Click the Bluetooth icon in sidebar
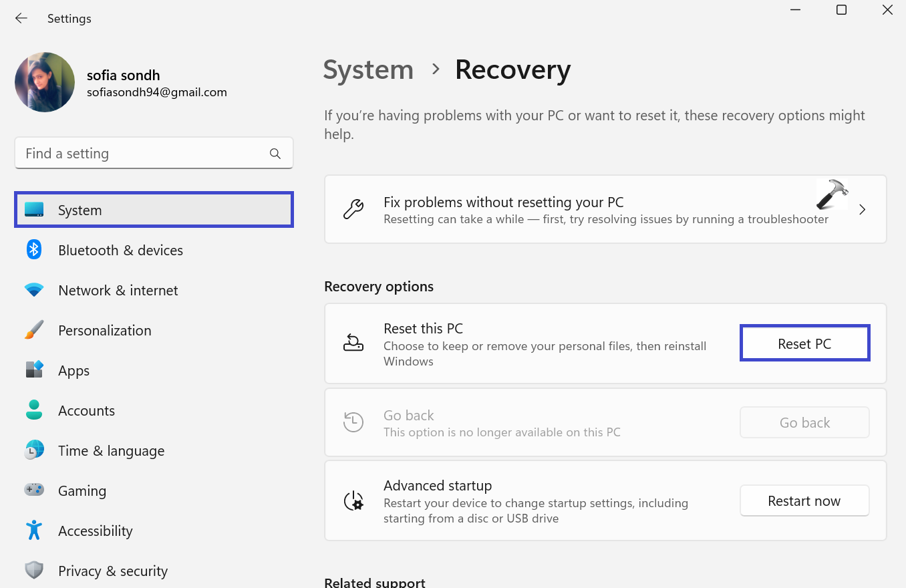 click(x=34, y=250)
